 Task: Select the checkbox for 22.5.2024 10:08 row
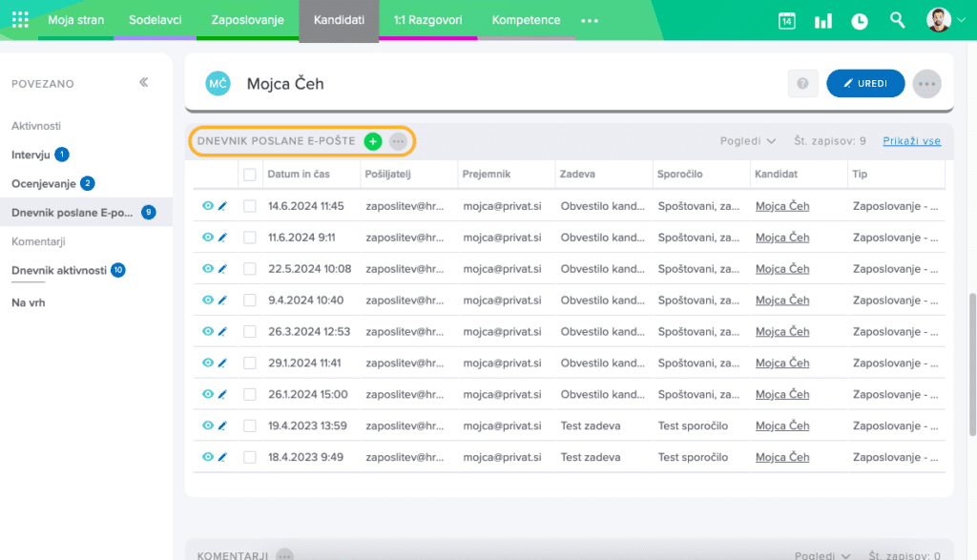(x=250, y=269)
